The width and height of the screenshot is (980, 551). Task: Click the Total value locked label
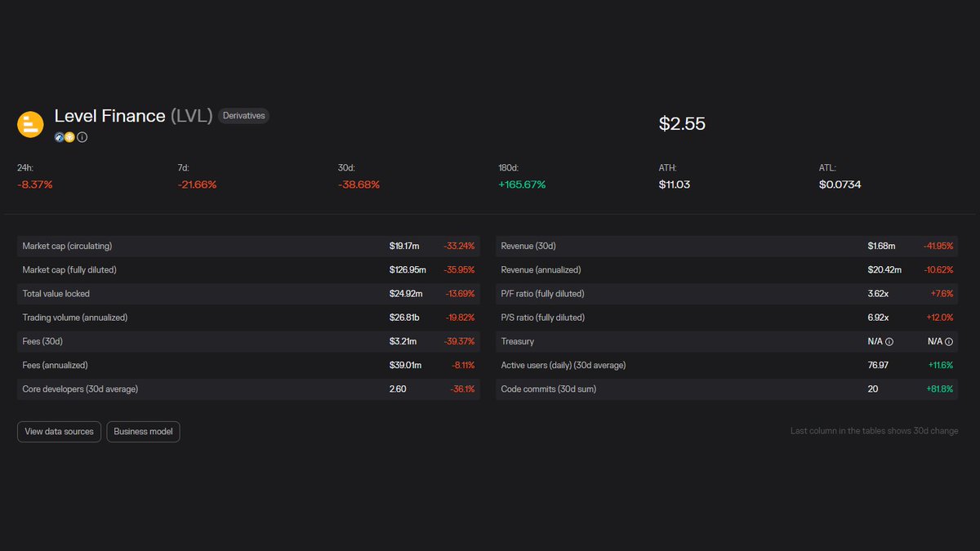pos(56,293)
